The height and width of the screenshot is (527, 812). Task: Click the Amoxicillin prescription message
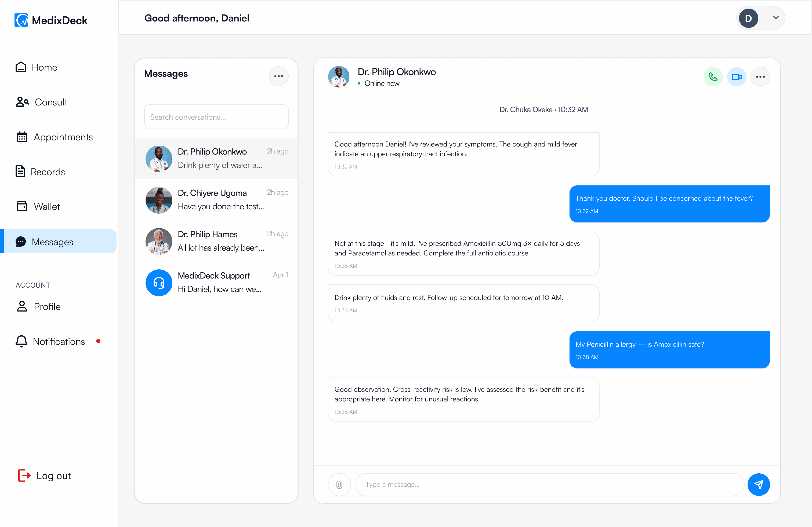click(463, 254)
